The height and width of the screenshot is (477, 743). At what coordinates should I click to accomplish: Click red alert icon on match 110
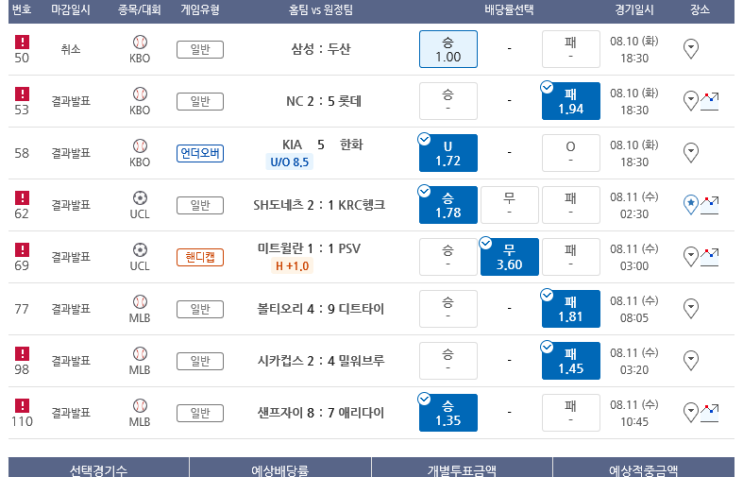point(22,405)
